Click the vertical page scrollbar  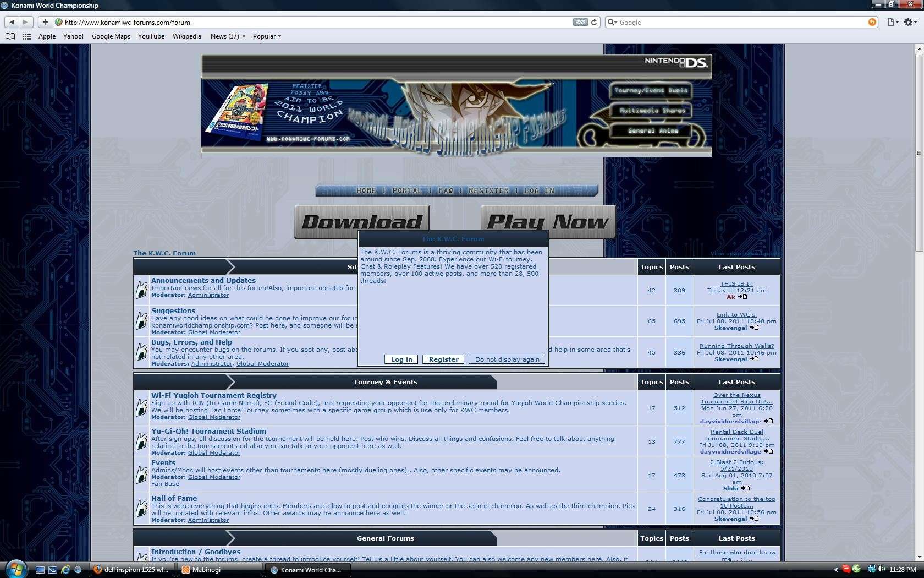919,152
